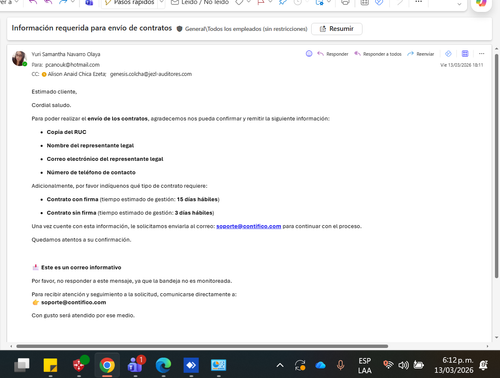The width and height of the screenshot is (500, 378).
Task: Click the bold soporte@contifico.com near pointing hand
Action: tap(74, 302)
